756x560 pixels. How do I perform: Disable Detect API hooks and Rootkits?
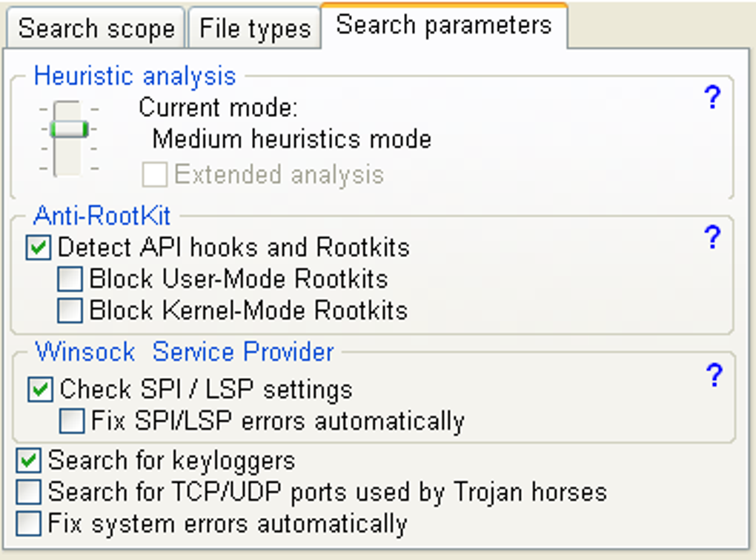(x=39, y=247)
